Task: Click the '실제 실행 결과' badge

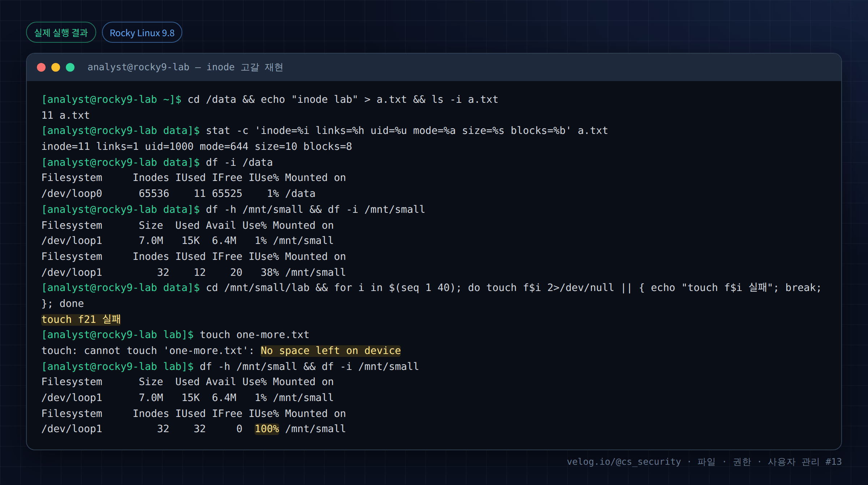Action: [61, 33]
